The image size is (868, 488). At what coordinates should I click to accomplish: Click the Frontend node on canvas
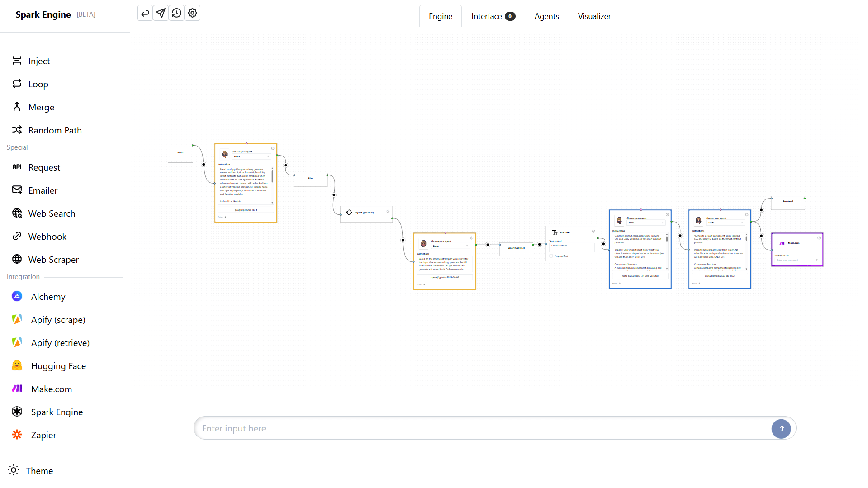click(788, 203)
